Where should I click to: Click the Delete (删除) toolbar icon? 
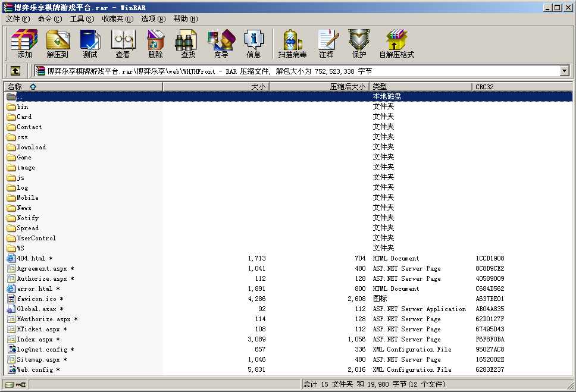(155, 43)
